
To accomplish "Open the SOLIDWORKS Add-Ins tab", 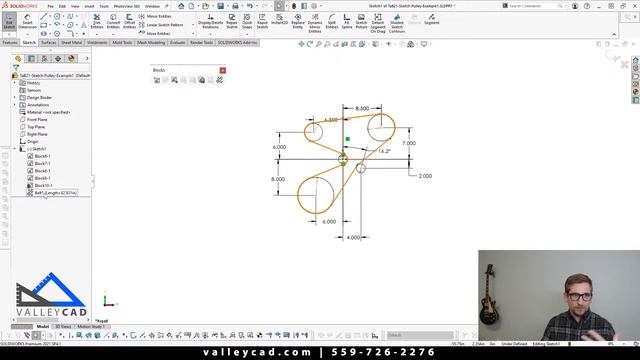I will (237, 42).
